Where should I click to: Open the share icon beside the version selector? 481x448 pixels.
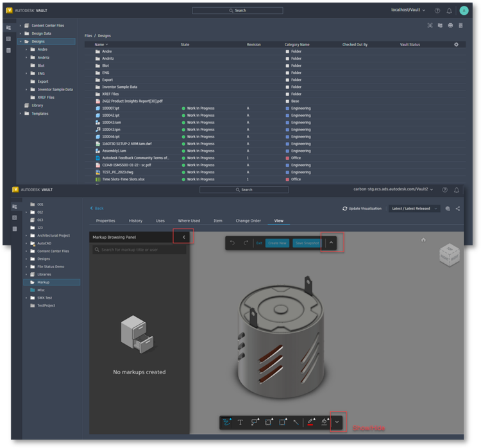pyautogui.click(x=458, y=209)
